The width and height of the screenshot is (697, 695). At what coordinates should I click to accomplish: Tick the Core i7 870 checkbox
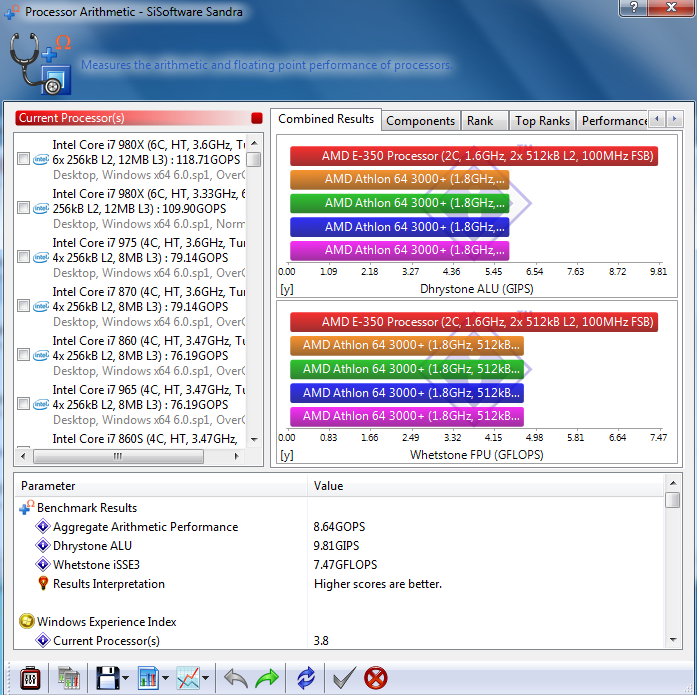click(x=23, y=306)
